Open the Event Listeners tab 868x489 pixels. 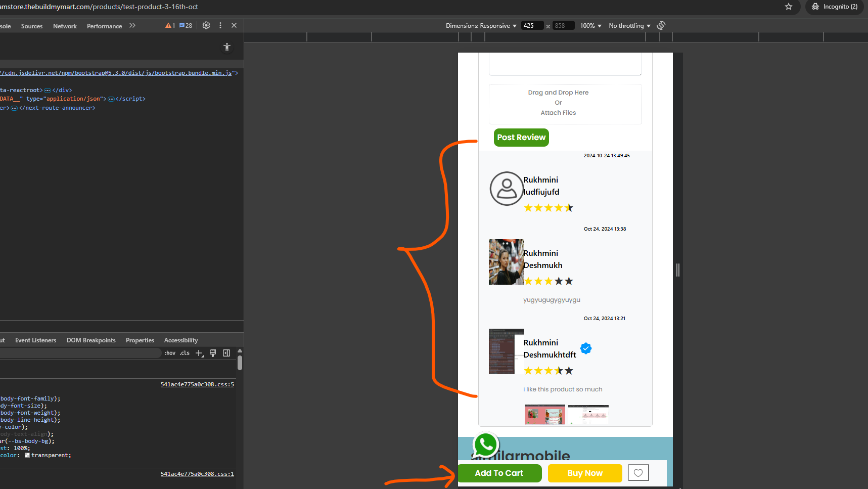tap(36, 340)
